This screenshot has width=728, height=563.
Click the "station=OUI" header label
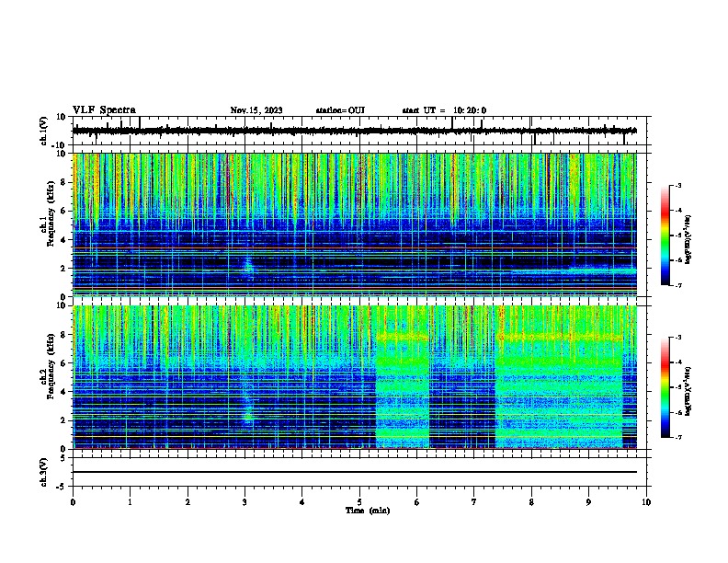(x=340, y=110)
